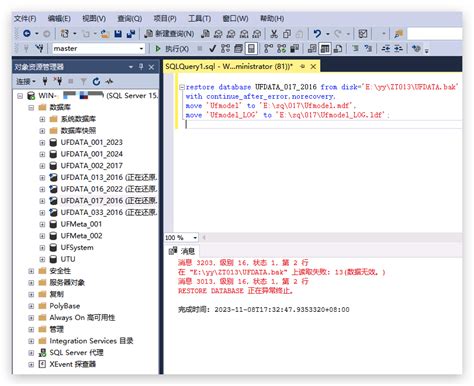This screenshot has height=386, width=474.
Task: Expand the SQL Server 代理 node
Action: (31, 353)
